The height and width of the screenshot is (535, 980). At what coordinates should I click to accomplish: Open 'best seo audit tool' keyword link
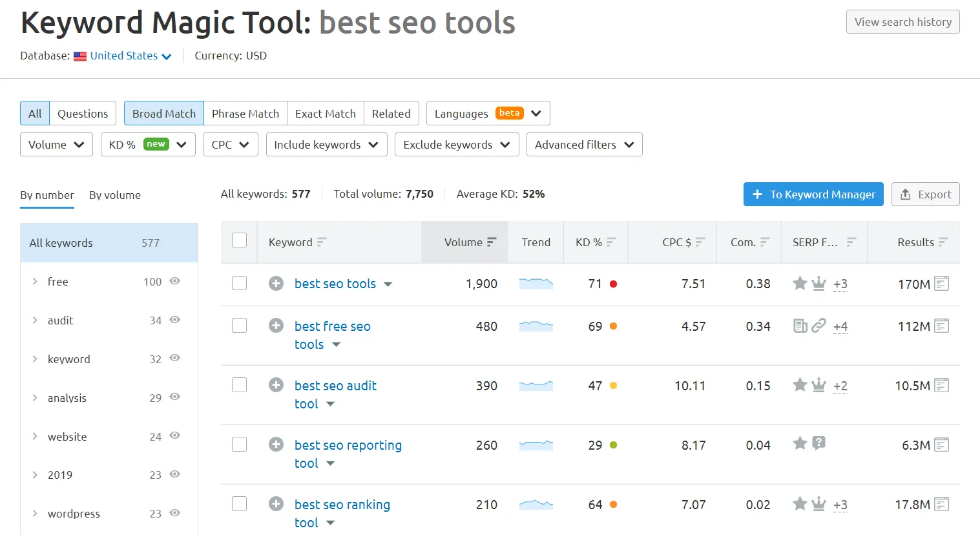[x=335, y=395]
